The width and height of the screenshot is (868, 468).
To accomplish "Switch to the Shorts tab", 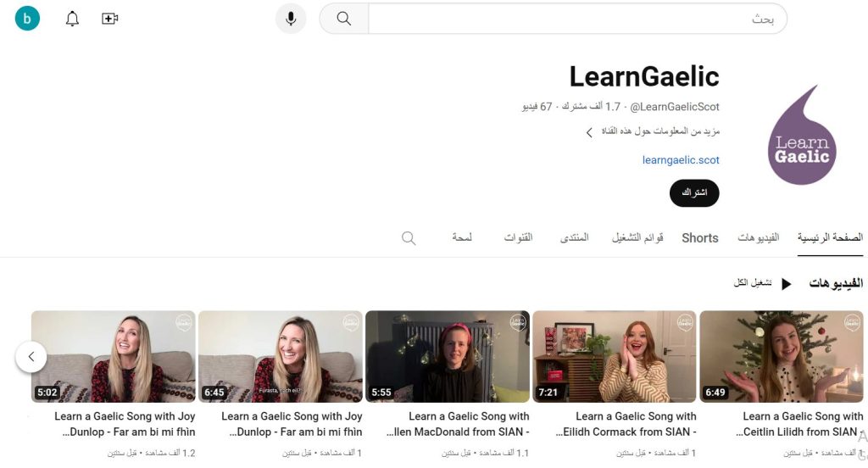I will (x=699, y=238).
